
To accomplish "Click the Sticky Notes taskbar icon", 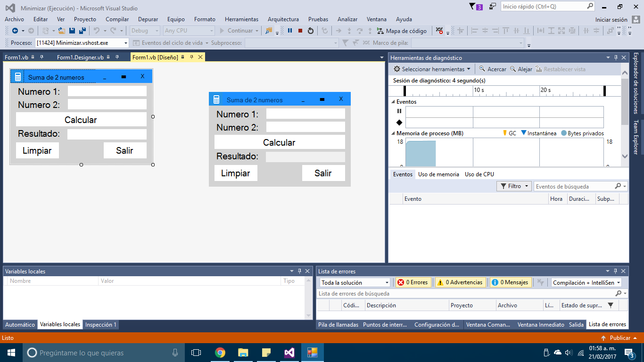I will tap(266, 353).
